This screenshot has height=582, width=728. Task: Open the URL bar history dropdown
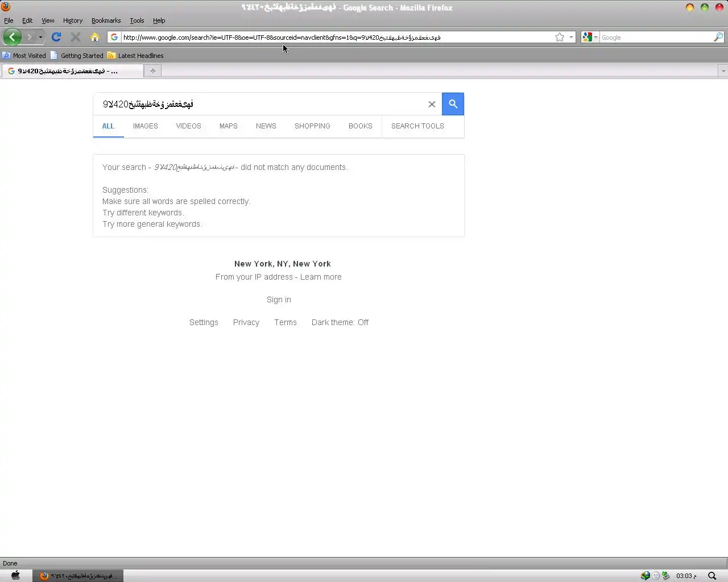(571, 37)
